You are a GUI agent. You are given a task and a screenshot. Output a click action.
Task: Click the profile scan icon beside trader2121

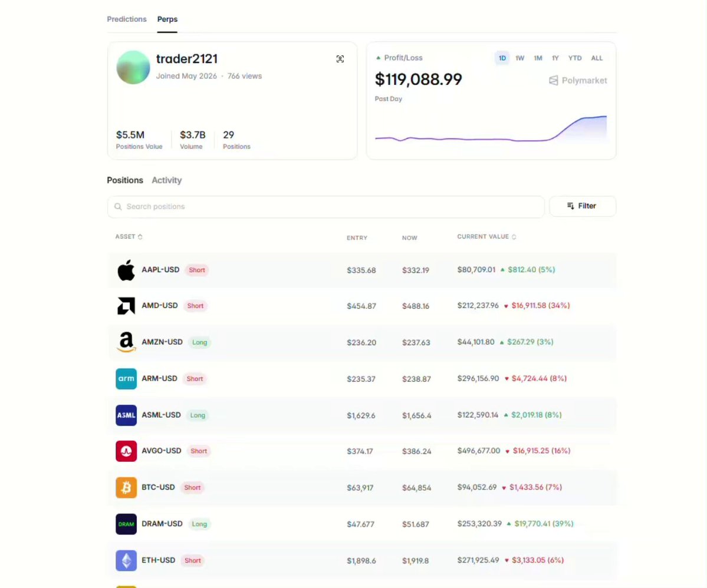pos(340,59)
